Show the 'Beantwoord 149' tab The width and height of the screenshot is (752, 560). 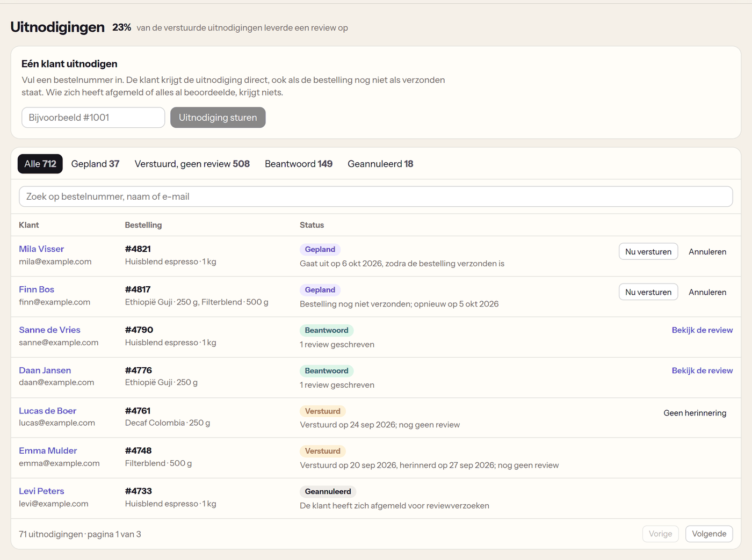pyautogui.click(x=299, y=164)
